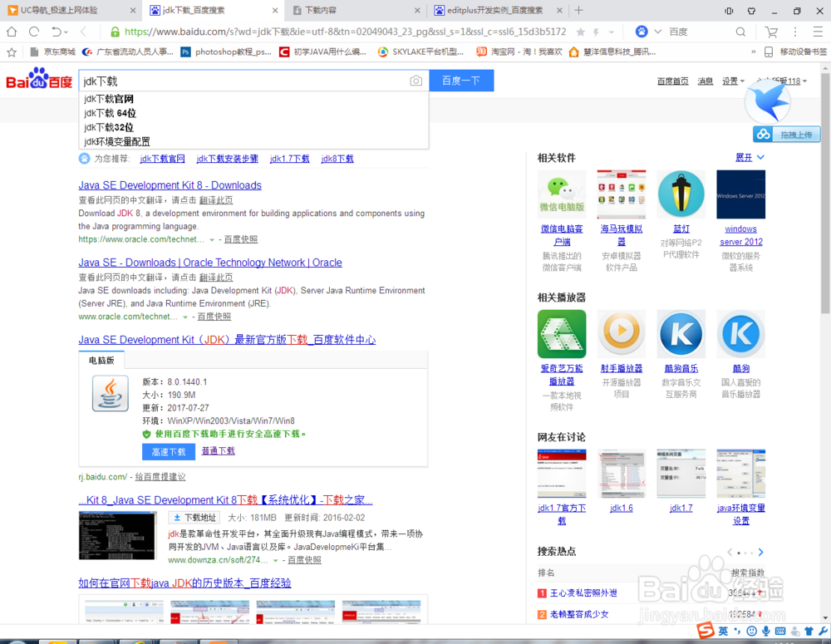Open jdk1.6 discussion thumbnail
The width and height of the screenshot is (831, 644).
(x=621, y=474)
